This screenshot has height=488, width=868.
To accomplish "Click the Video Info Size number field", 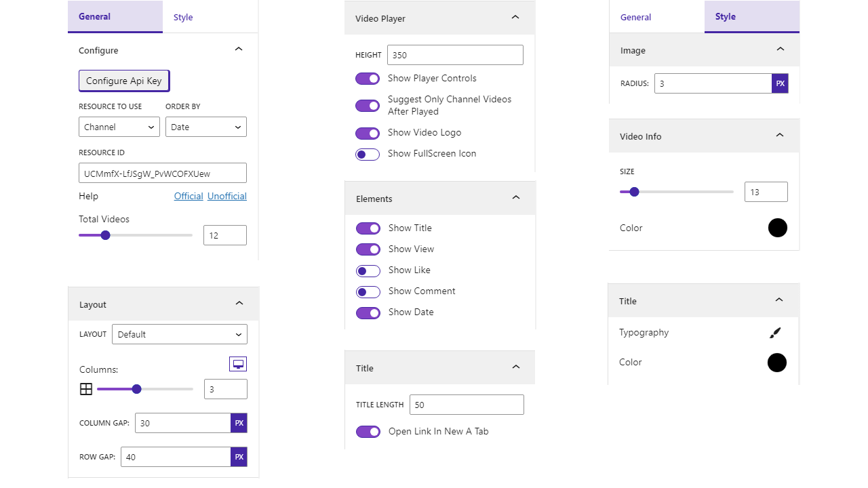I will 766,192.
